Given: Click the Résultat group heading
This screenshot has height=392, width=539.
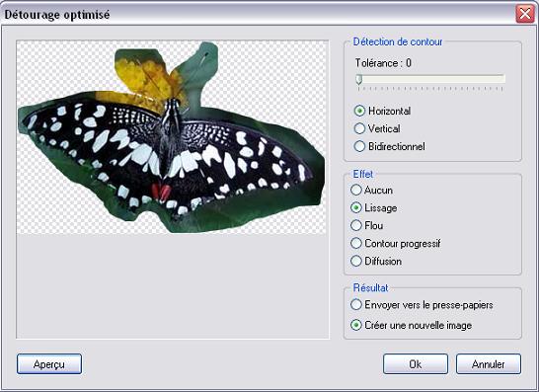Looking at the screenshot, I should pos(370,287).
